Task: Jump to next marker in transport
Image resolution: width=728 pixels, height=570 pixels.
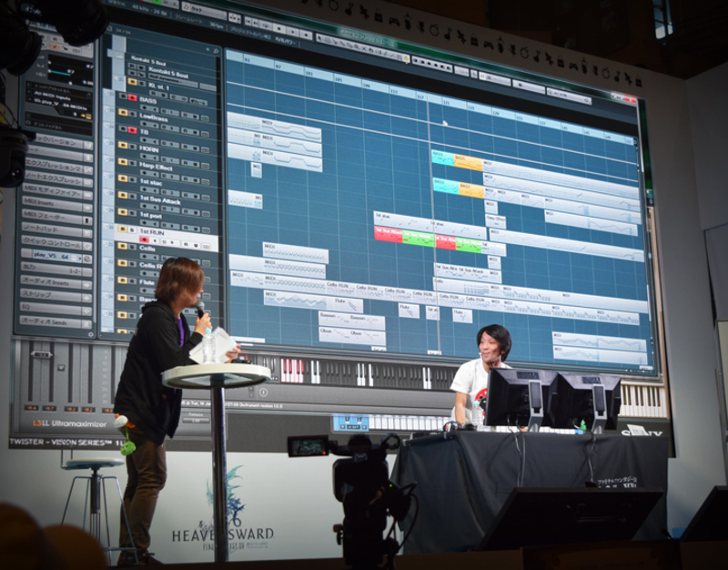Action: 256,23
